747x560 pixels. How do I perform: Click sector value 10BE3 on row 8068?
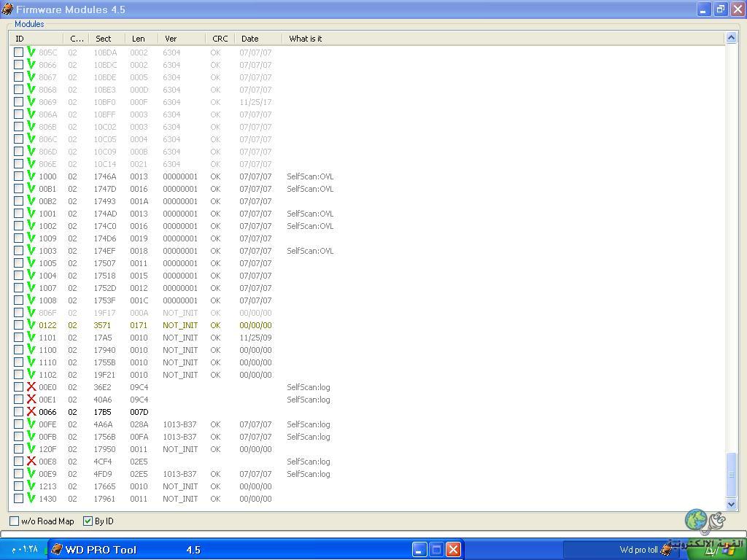pyautogui.click(x=105, y=90)
